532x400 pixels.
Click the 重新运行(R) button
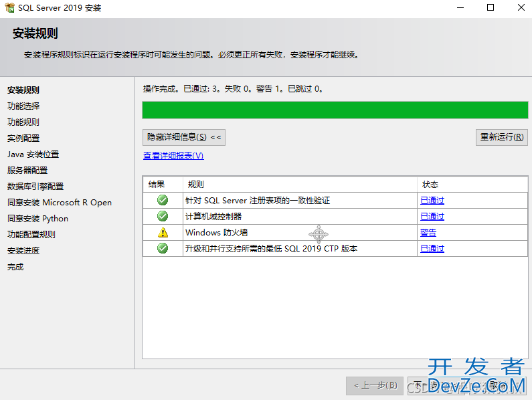[x=501, y=137]
